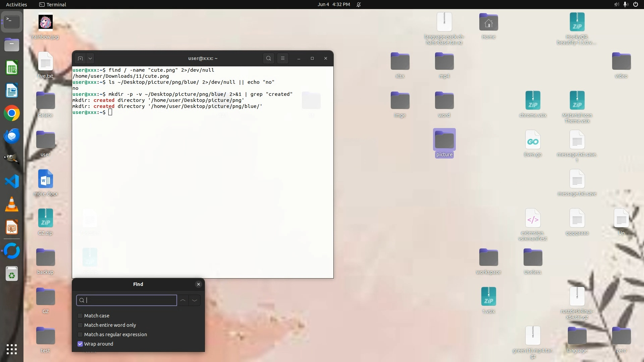Launch Google Chrome from the dock
The height and width of the screenshot is (362, 644).
click(x=12, y=113)
